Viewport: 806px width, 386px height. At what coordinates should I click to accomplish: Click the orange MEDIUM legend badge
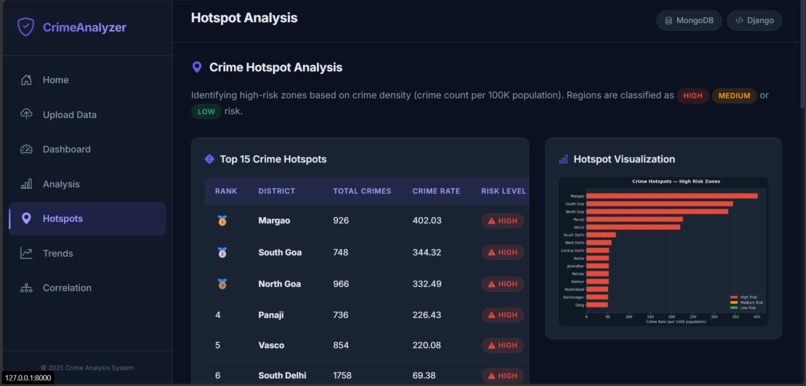coord(735,96)
